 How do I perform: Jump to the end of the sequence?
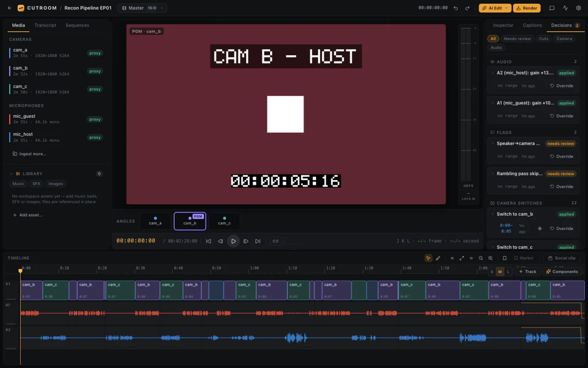tap(258, 241)
